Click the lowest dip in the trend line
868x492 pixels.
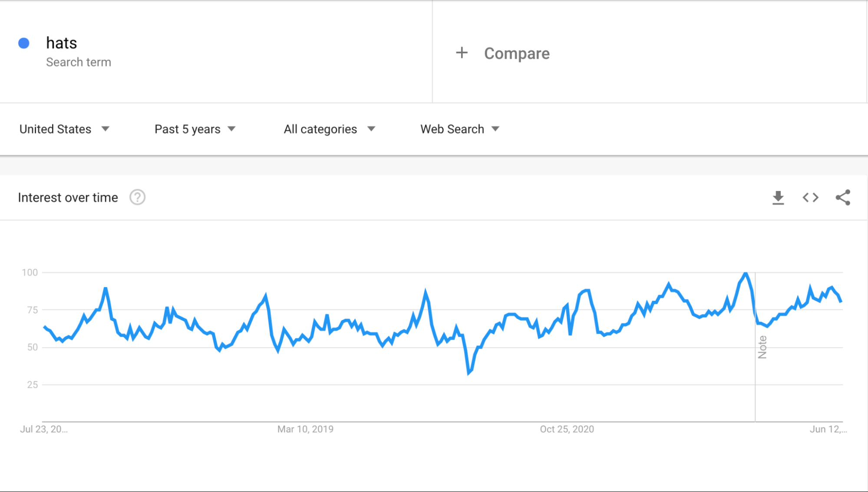pyautogui.click(x=469, y=373)
